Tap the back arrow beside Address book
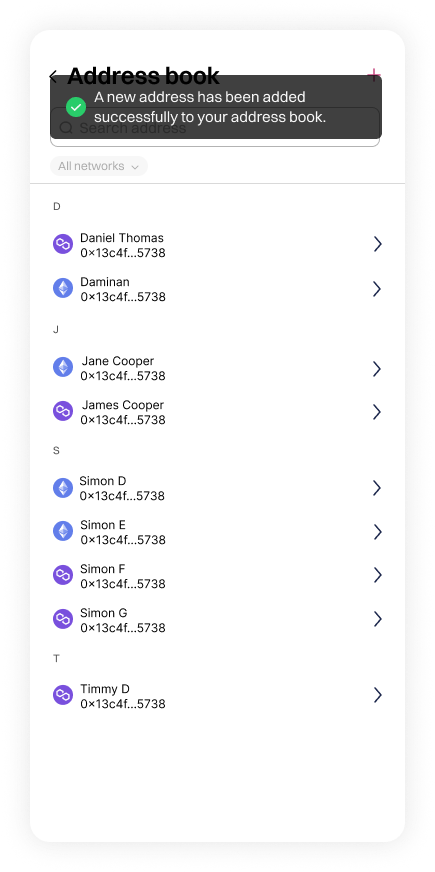The height and width of the screenshot is (872, 435). [53, 76]
